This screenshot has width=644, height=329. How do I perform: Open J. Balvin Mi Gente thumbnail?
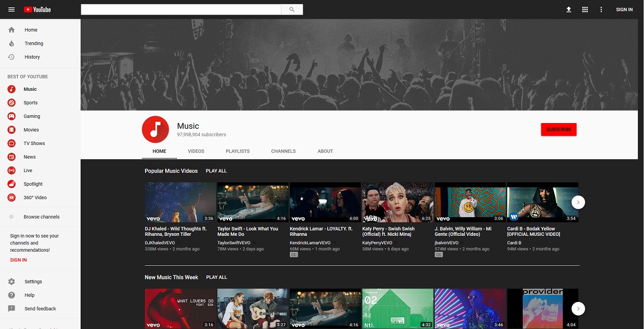pyautogui.click(x=470, y=203)
